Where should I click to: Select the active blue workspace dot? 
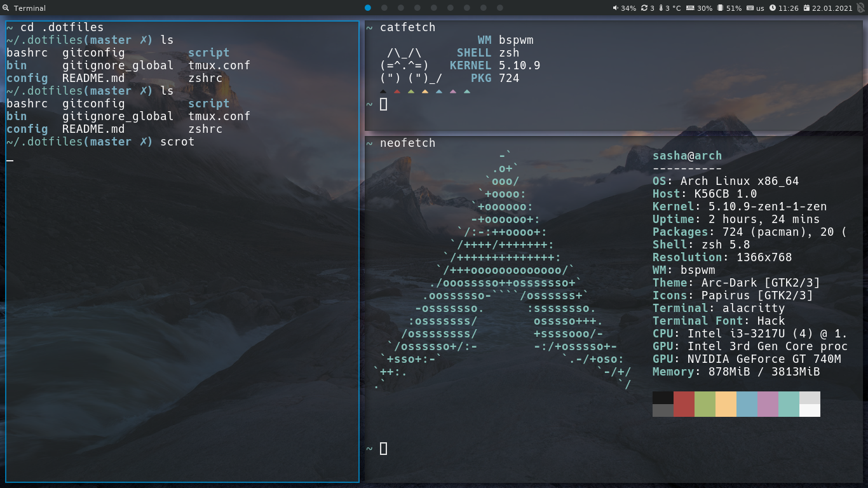pyautogui.click(x=368, y=8)
